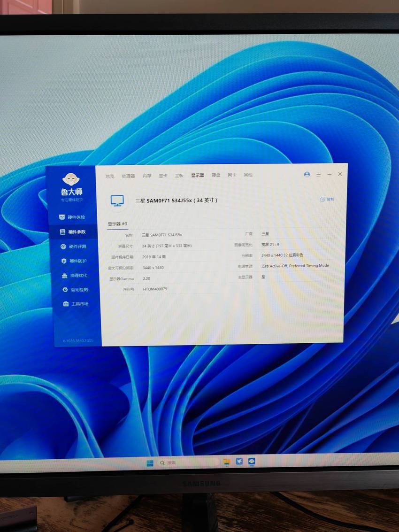
Task: Click the heading 三星 SAM0F71 S34J55x (34 英寸)
Action: tap(176, 200)
